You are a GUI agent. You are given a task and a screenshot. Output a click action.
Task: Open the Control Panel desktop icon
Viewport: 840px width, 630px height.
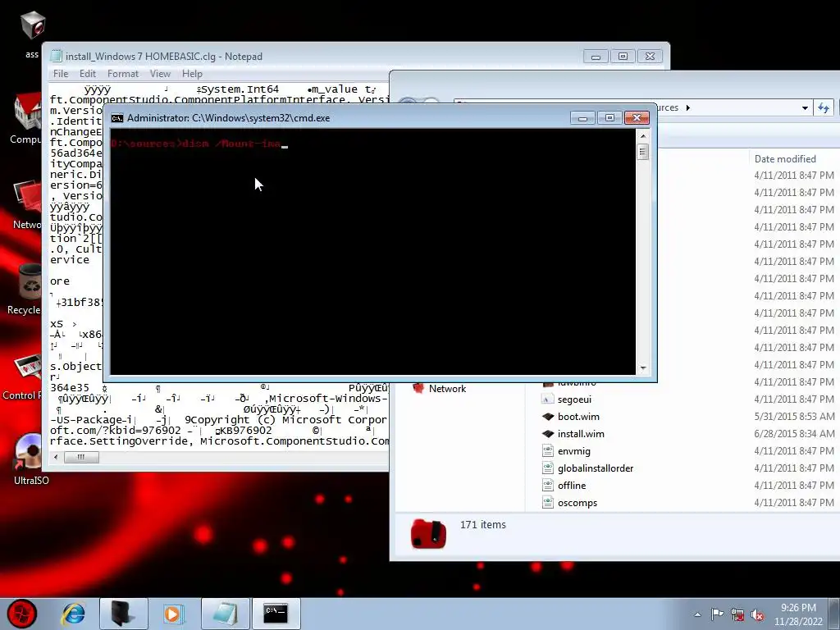[x=22, y=376]
